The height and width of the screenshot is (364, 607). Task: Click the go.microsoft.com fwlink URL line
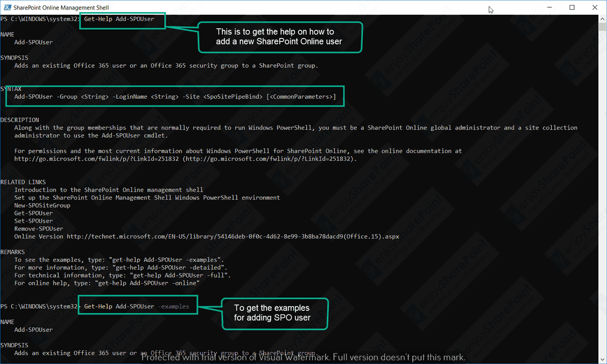[x=186, y=159]
